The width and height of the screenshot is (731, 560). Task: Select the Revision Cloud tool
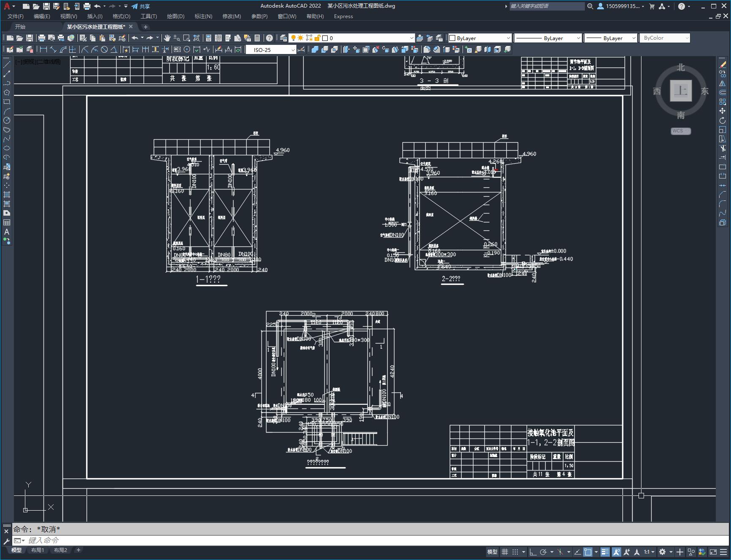click(7, 130)
